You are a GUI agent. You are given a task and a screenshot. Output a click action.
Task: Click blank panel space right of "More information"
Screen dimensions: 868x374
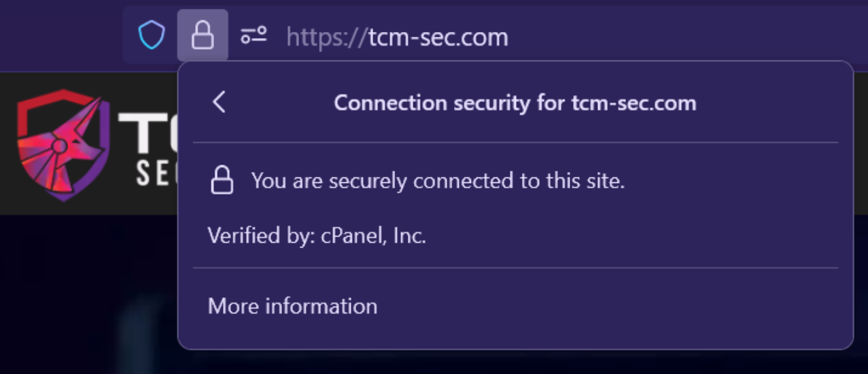click(612, 306)
